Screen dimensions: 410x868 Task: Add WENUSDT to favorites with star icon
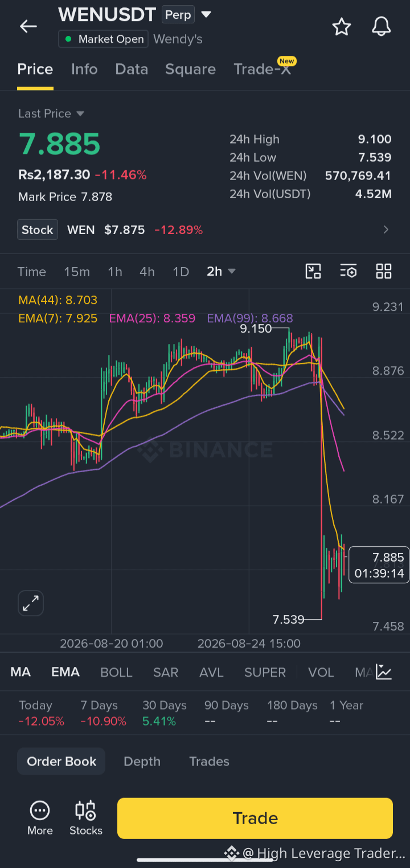[x=341, y=26]
